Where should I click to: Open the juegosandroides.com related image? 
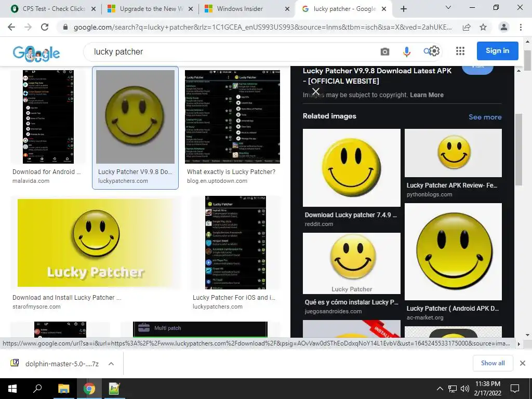352,263
